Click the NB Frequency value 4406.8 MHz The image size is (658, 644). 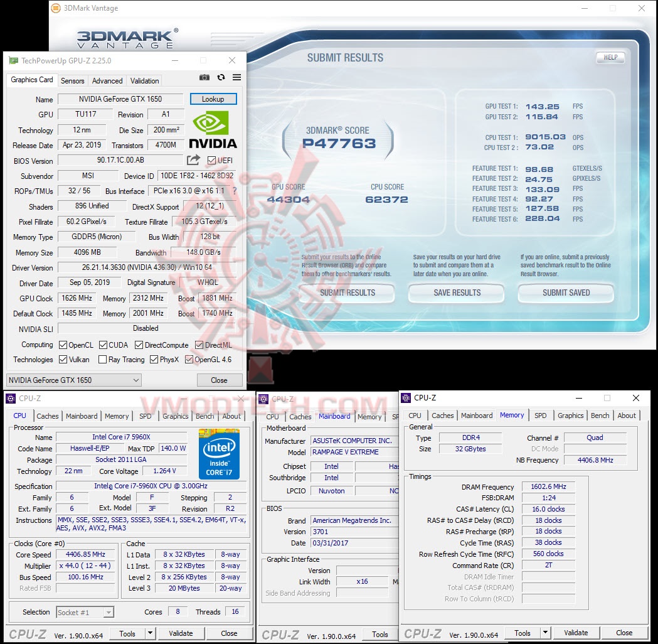[x=595, y=460]
